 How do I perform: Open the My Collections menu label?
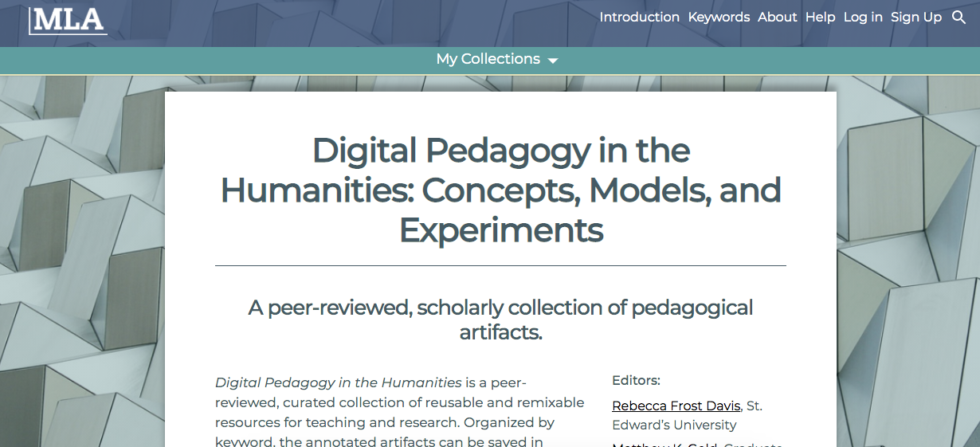click(488, 59)
